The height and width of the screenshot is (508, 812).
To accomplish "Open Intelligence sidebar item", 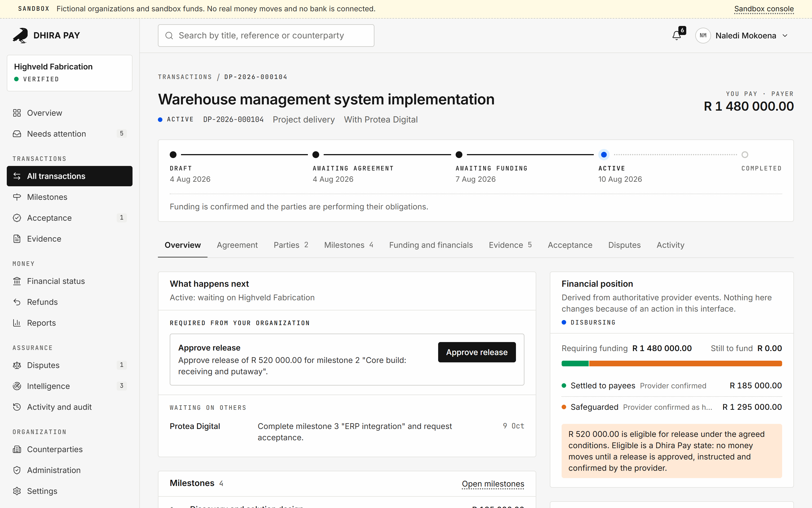I will coord(69,386).
